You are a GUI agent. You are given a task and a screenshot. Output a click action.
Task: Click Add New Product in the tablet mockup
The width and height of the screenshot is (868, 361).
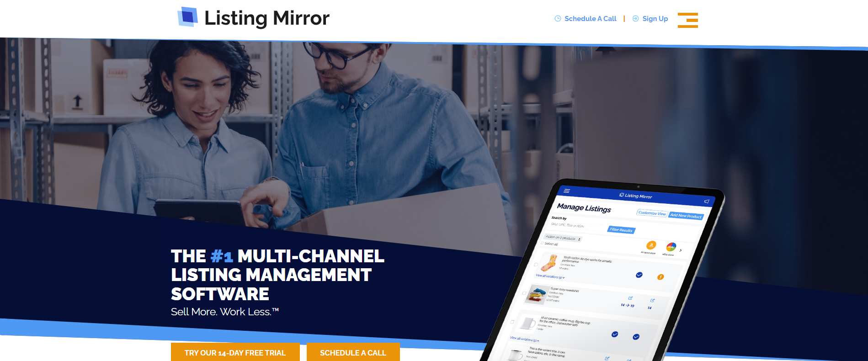point(686,216)
